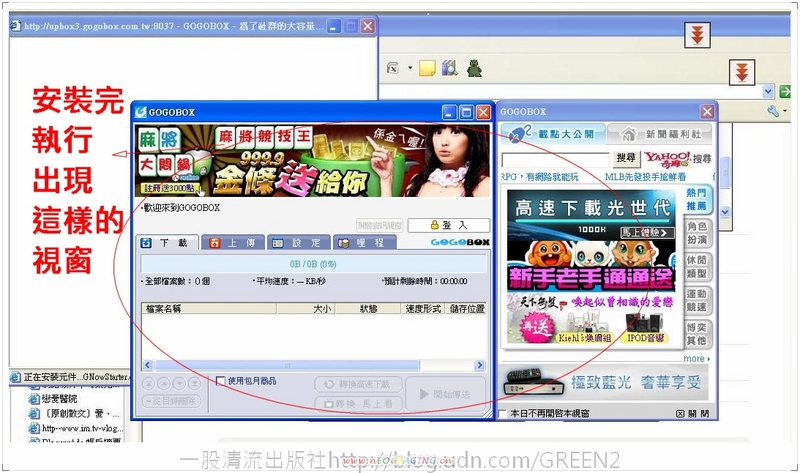800x473 pixels.
Task: Click the GOGOBOX logo next to tabs
Action: coord(460,242)
